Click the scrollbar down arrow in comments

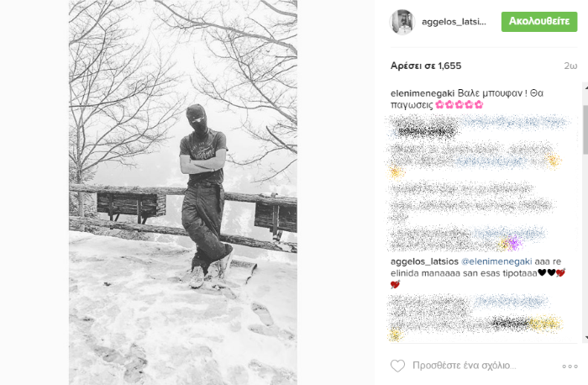click(585, 337)
